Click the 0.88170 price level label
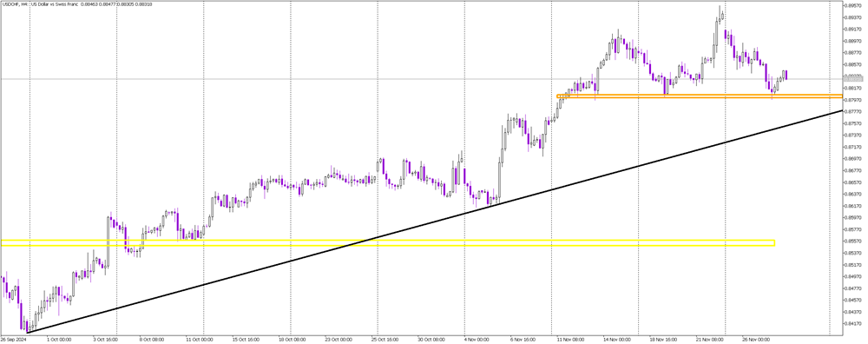 854,88
